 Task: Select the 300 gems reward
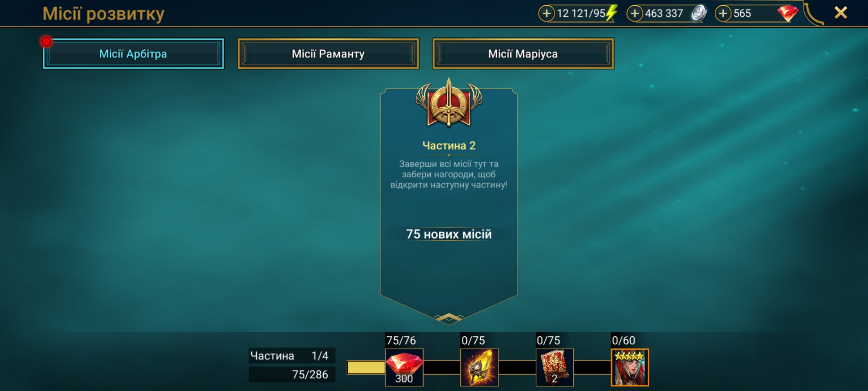pos(404,367)
